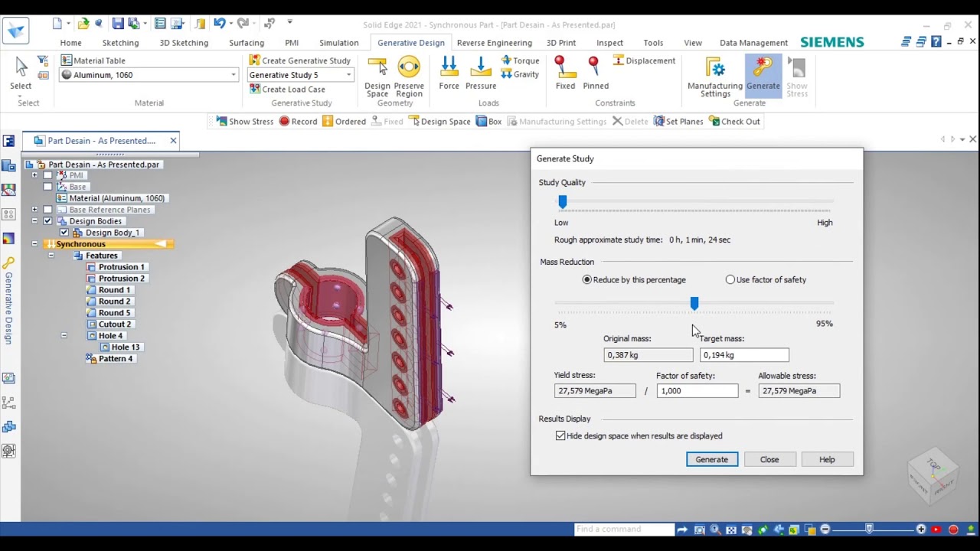Collapse the Features node
This screenshot has width=980, height=551.
[x=51, y=256]
